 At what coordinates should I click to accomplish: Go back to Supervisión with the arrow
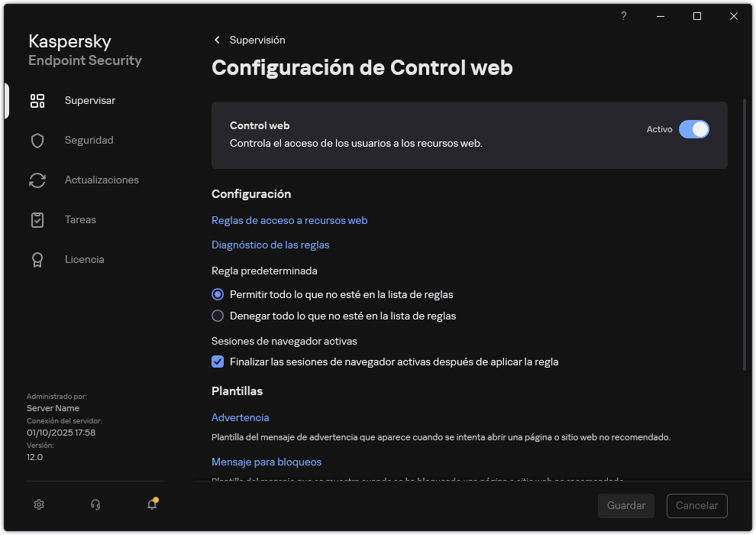tap(217, 40)
